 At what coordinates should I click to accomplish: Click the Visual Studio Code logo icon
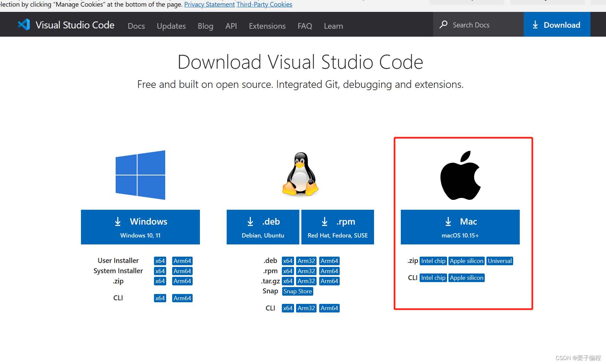click(x=24, y=25)
